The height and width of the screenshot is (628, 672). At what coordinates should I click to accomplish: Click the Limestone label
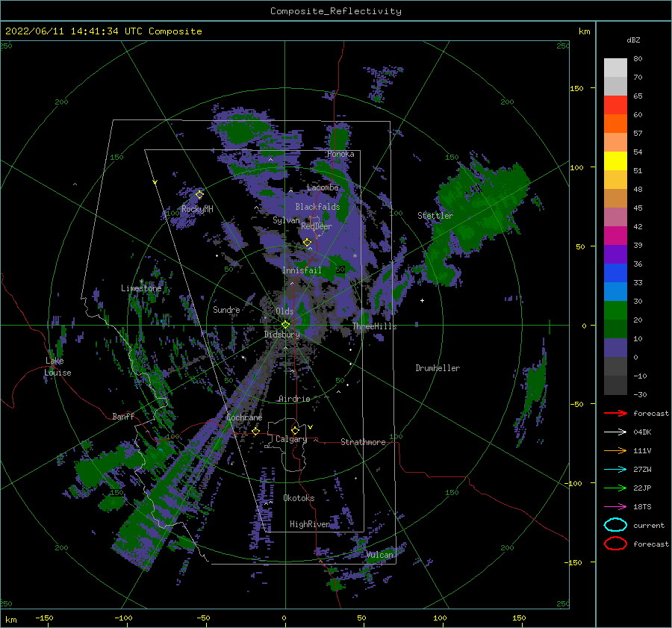(x=141, y=288)
